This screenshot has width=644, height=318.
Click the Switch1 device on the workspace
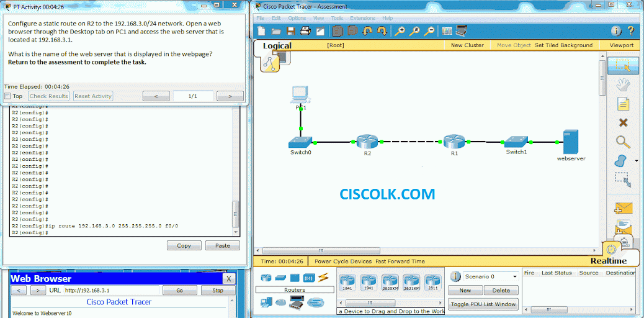(x=516, y=142)
